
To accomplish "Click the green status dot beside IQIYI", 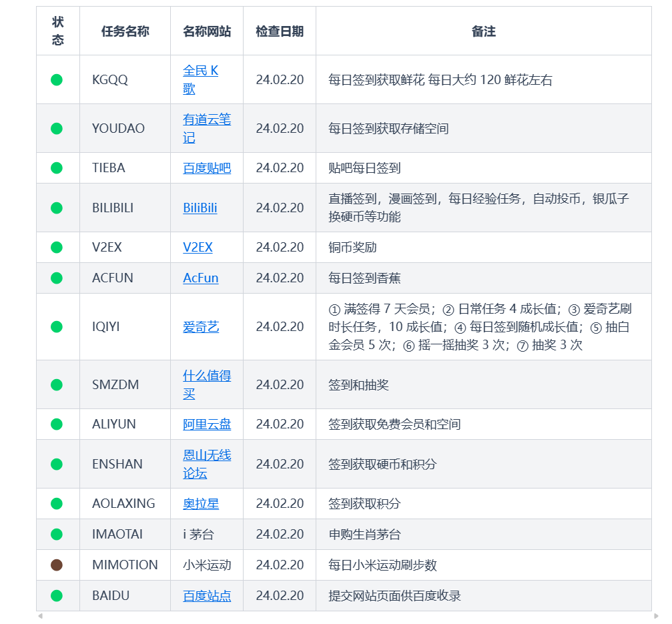I will (x=57, y=327).
